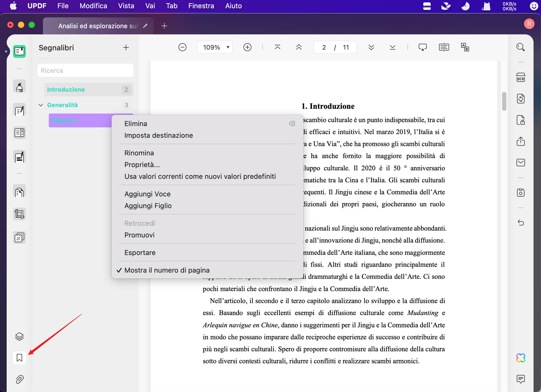The width and height of the screenshot is (541, 392).
Task: Open the user account avatar R
Action: click(x=529, y=24)
